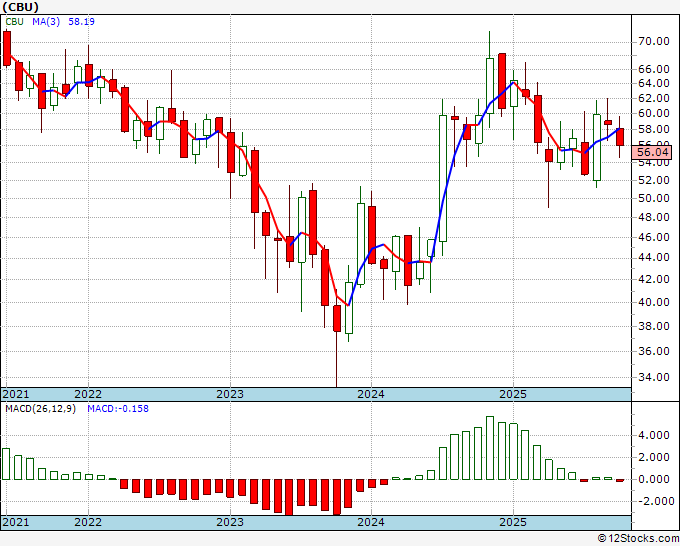Image resolution: width=680 pixels, height=546 pixels.
Task: Click the 34.00 price axis label
Action: (654, 378)
